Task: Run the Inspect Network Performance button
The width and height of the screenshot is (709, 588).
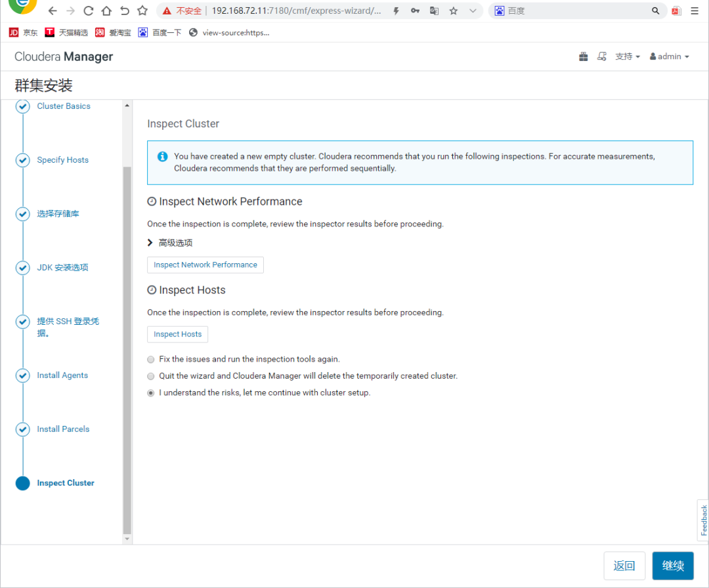Action: click(205, 265)
